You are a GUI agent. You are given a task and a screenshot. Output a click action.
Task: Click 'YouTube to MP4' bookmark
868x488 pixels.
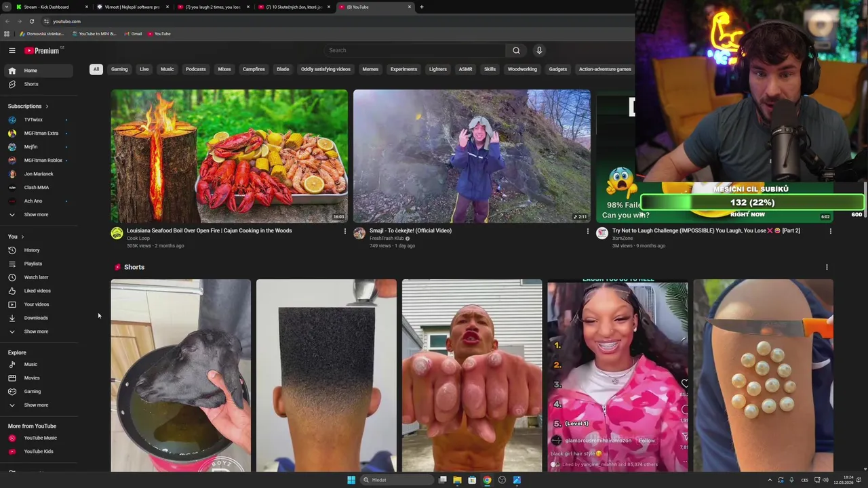coord(94,34)
